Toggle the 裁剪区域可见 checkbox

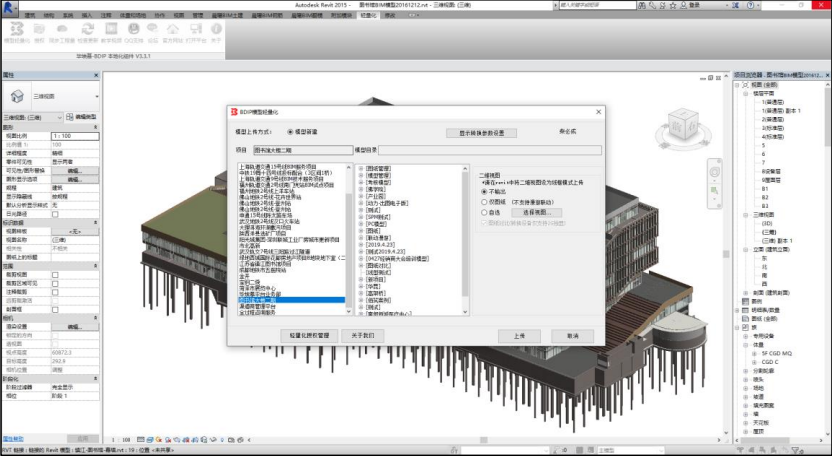55,283
